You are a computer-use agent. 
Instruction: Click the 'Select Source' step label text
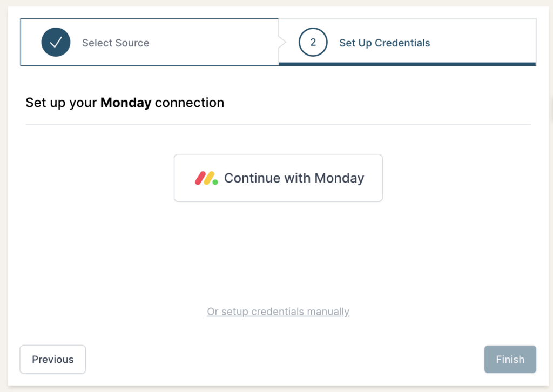click(x=116, y=43)
